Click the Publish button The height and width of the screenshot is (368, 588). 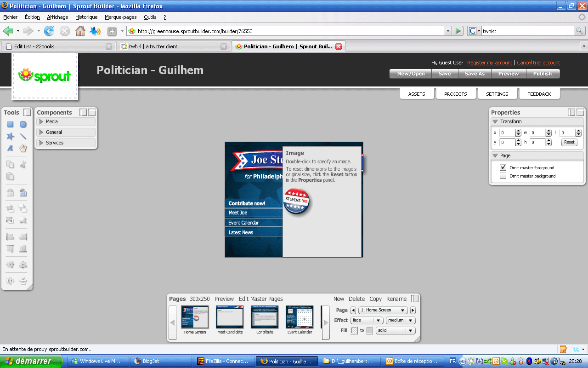click(542, 74)
